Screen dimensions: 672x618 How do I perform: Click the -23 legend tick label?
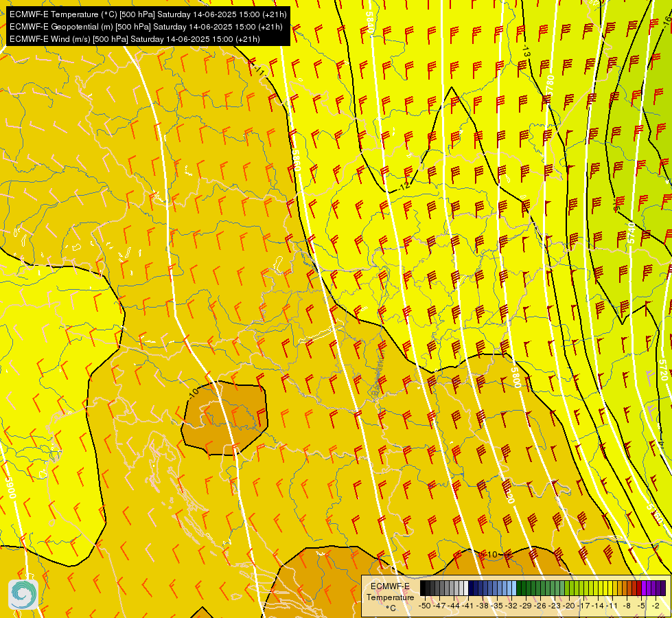coord(555,606)
